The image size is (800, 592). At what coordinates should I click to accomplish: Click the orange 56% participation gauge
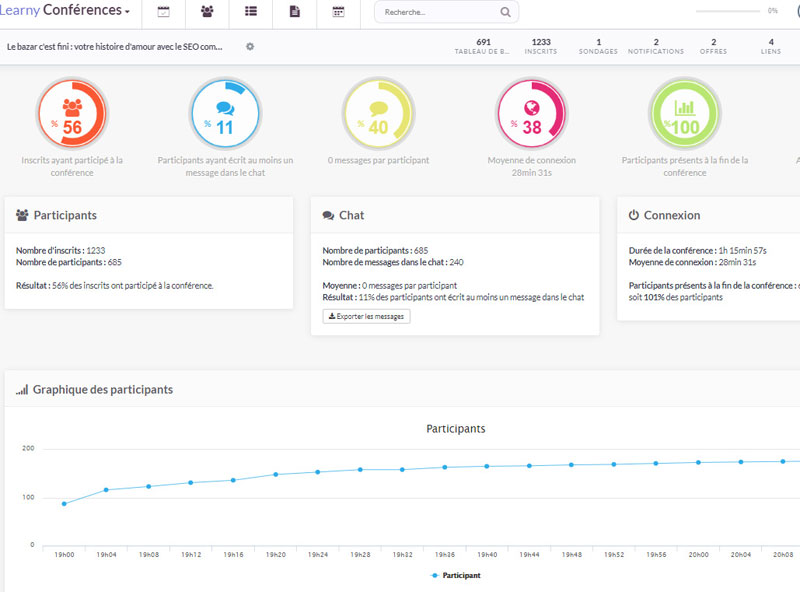click(x=72, y=112)
